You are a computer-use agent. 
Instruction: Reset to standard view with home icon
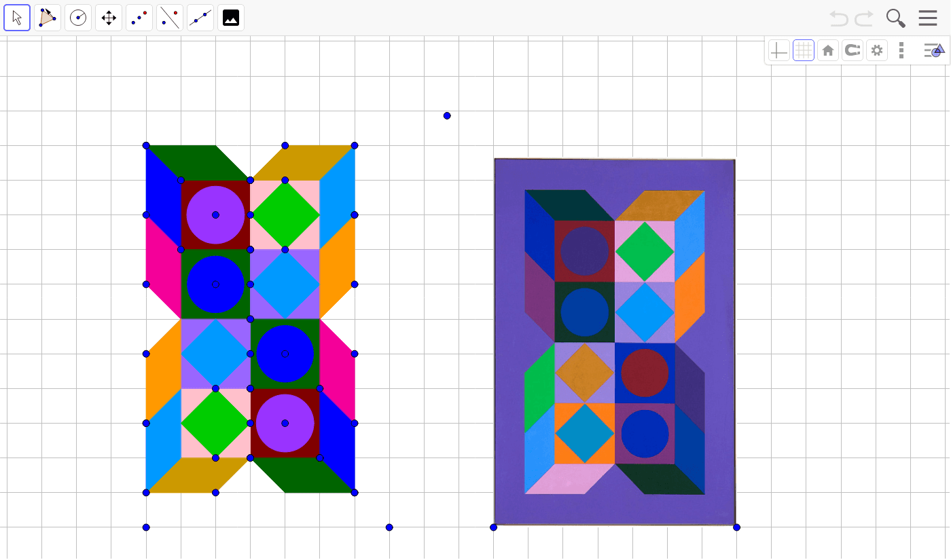point(828,50)
